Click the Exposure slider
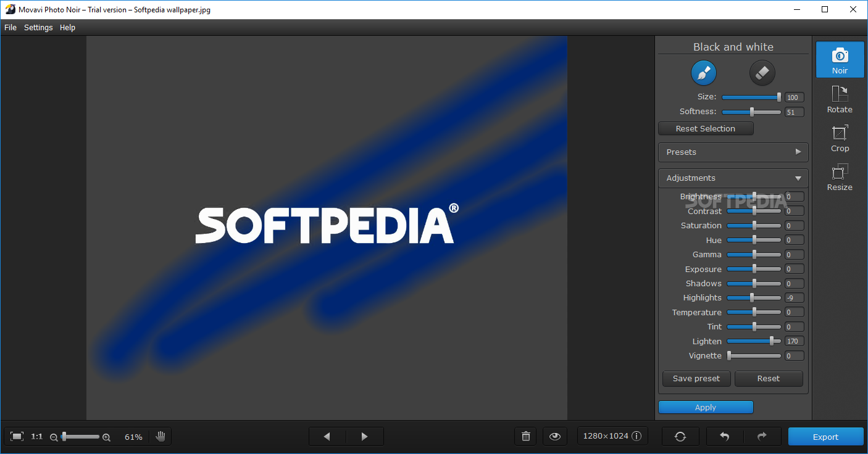 754,269
